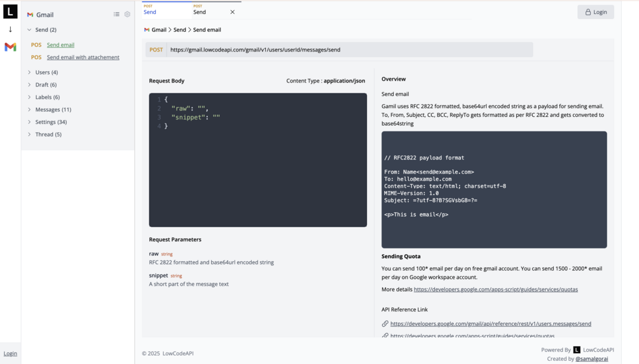The width and height of the screenshot is (639, 364).
Task: Open the apps-script quotas More details link
Action: [x=495, y=289]
